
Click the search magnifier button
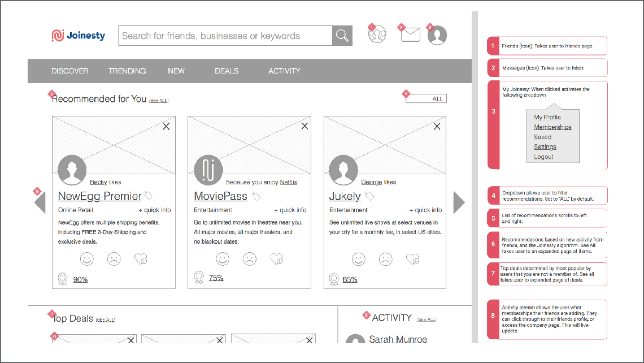coord(342,36)
